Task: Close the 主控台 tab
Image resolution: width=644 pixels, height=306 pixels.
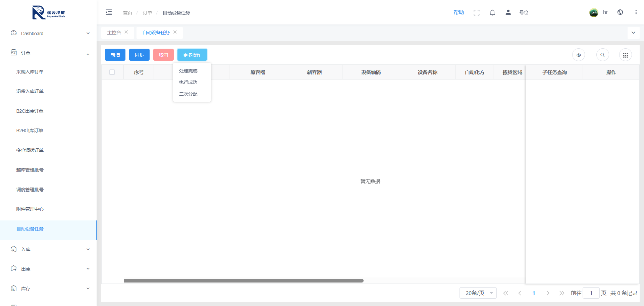Action: pos(126,32)
